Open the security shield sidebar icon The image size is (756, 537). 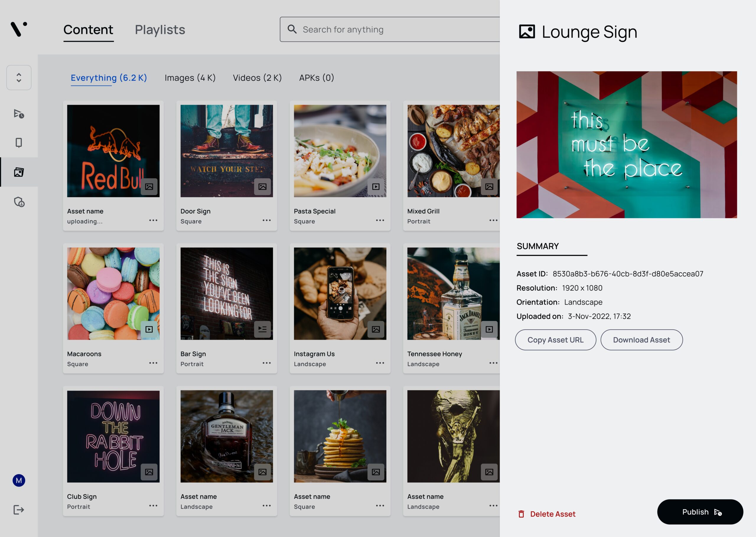(x=19, y=202)
